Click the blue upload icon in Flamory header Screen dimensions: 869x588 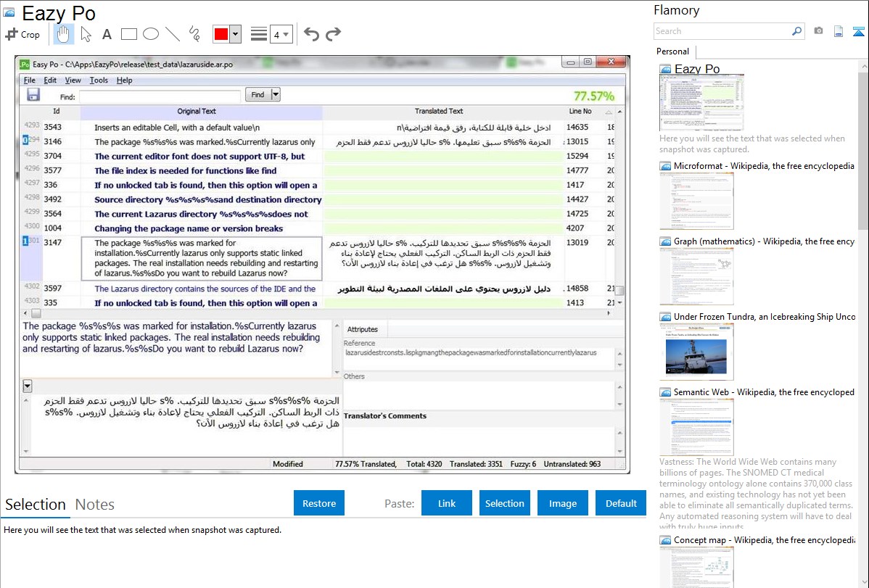[858, 31]
